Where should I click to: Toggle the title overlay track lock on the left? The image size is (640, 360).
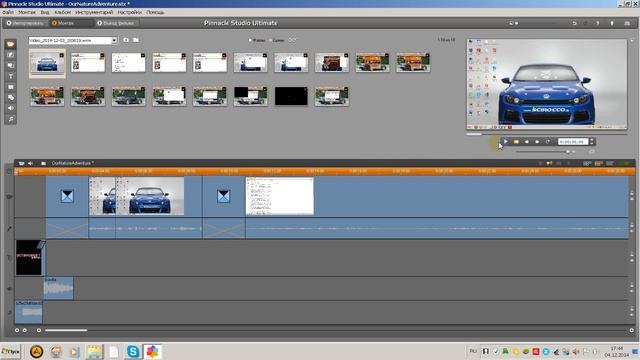(x=9, y=258)
